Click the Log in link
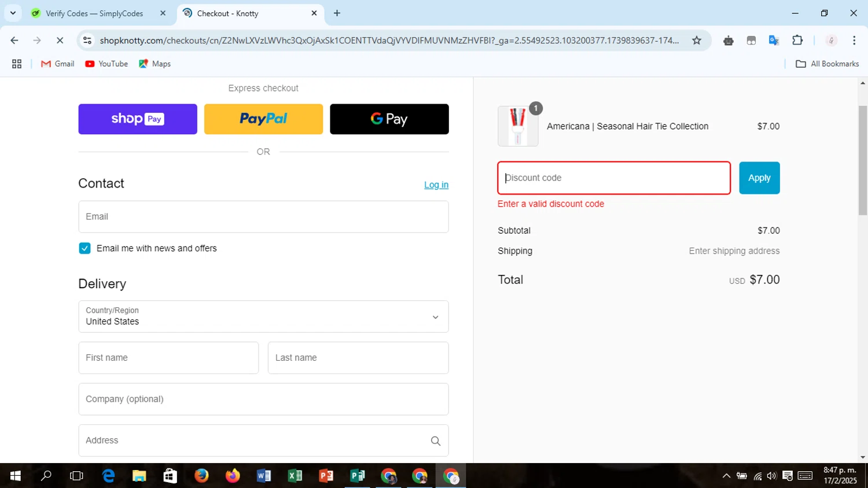The height and width of the screenshot is (488, 868). click(436, 185)
